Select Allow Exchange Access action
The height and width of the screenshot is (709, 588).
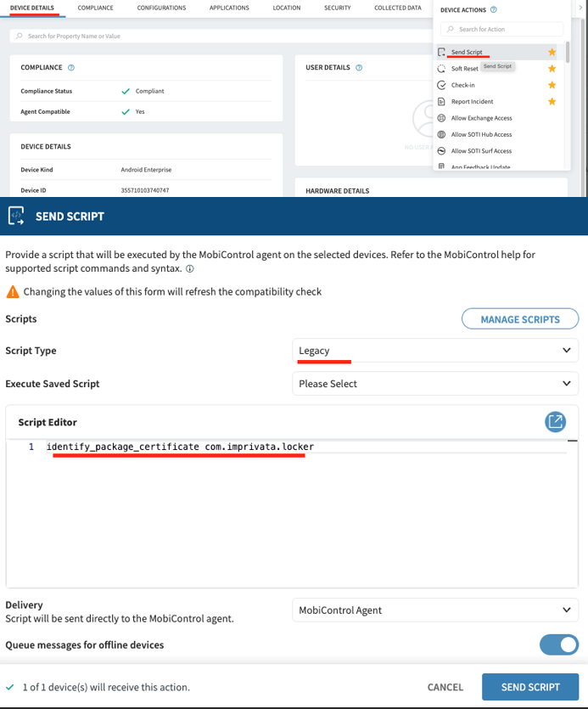(x=481, y=118)
